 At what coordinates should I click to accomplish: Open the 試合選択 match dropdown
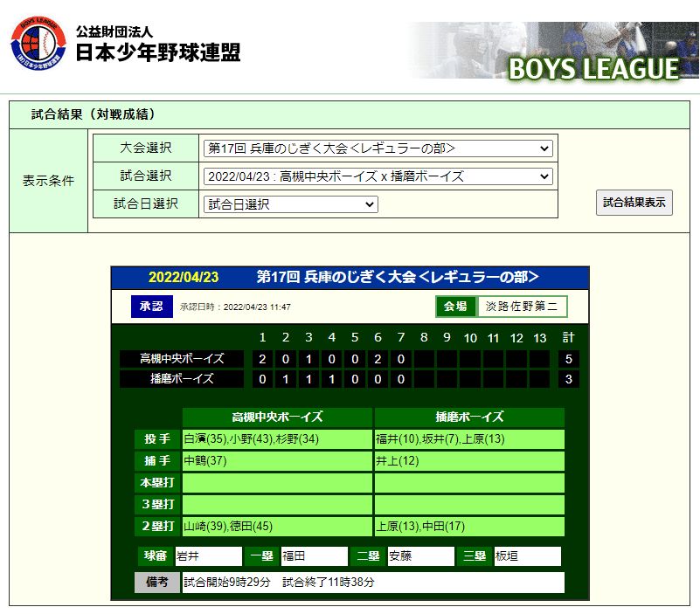378,176
